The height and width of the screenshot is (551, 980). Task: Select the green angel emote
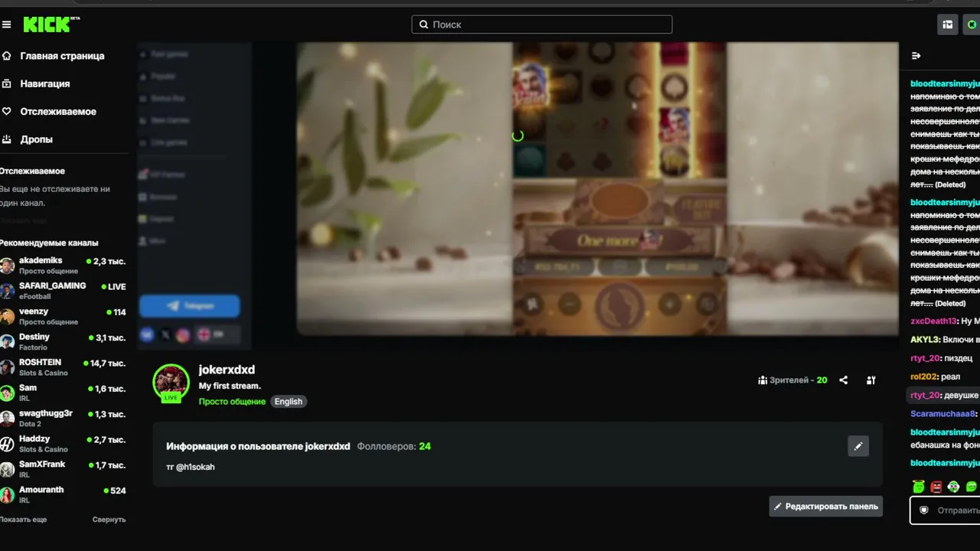click(919, 486)
